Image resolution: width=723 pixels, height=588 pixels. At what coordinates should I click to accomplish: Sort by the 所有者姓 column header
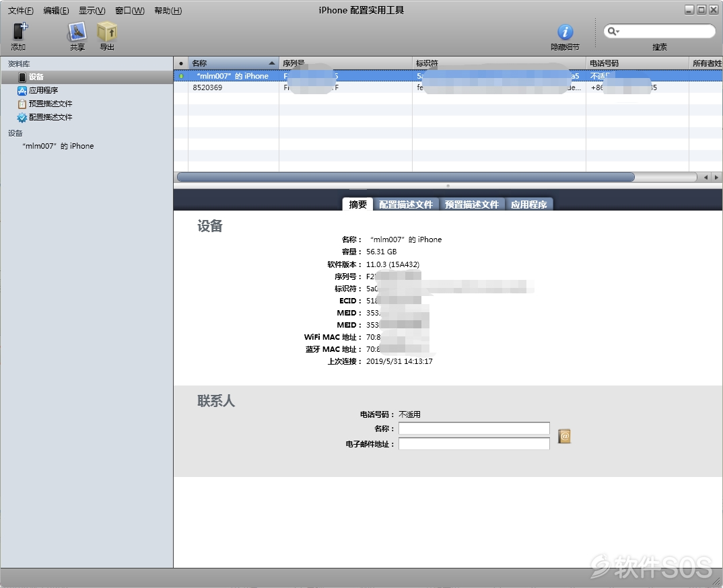point(706,63)
